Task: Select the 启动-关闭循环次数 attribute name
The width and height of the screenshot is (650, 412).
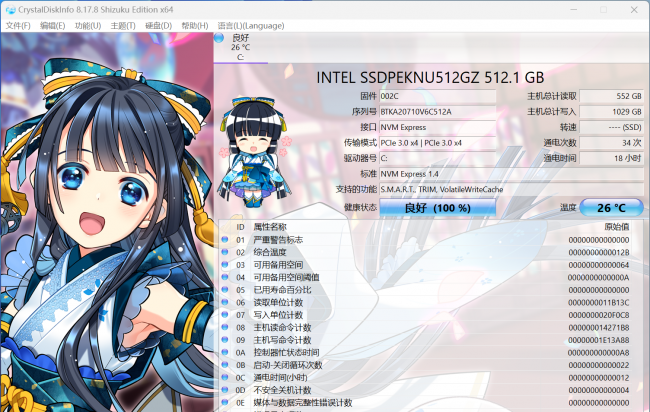Action: [288, 365]
